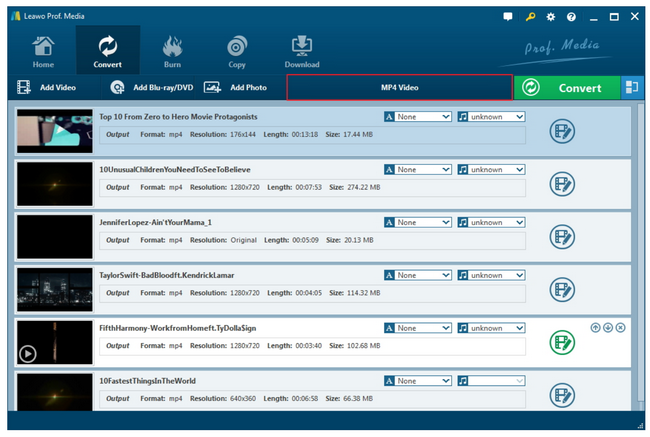The image size is (650, 437).
Task: Start conversion with green Convert button
Action: tap(567, 87)
